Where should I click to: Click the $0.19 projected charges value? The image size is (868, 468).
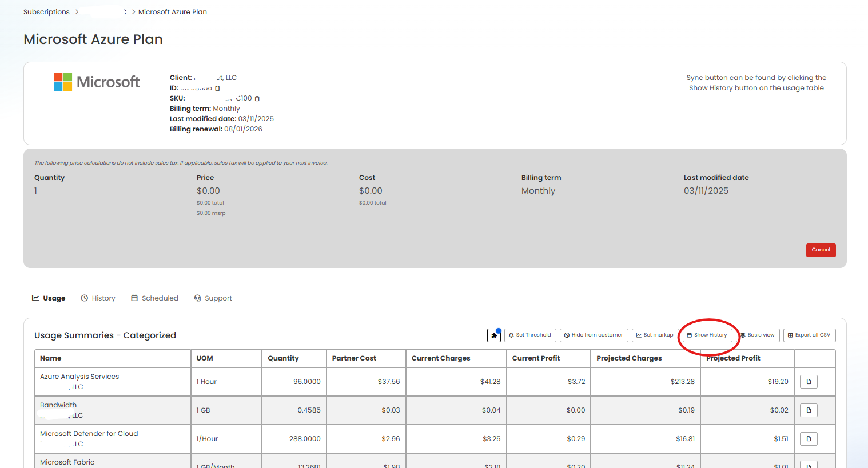pyautogui.click(x=686, y=410)
